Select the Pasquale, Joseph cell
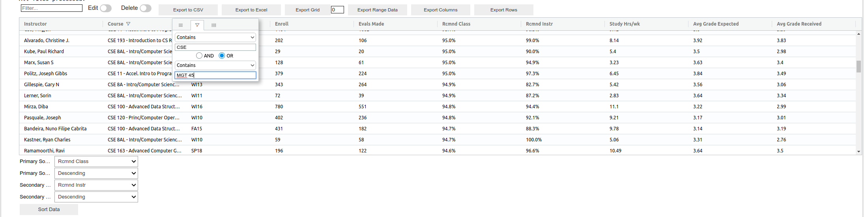 tap(61, 118)
